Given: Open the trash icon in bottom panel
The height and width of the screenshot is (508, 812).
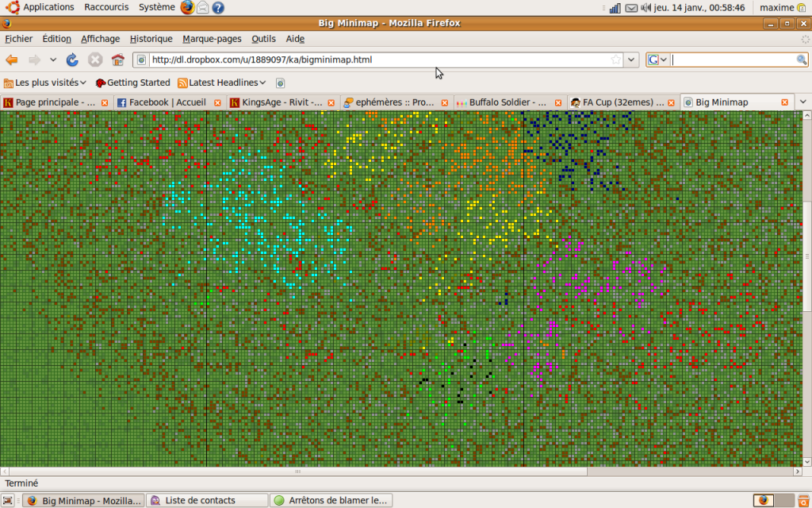Looking at the screenshot, I should tap(804, 501).
